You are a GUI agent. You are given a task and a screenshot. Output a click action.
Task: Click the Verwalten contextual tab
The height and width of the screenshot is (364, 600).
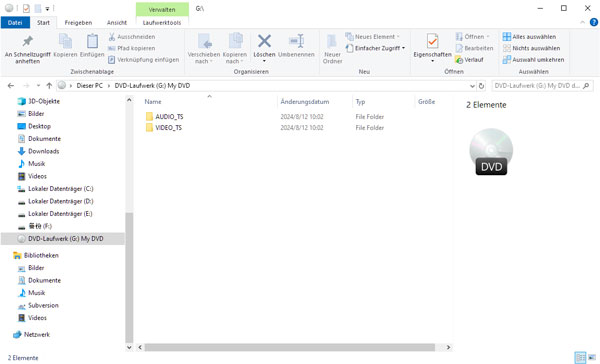[x=162, y=10]
